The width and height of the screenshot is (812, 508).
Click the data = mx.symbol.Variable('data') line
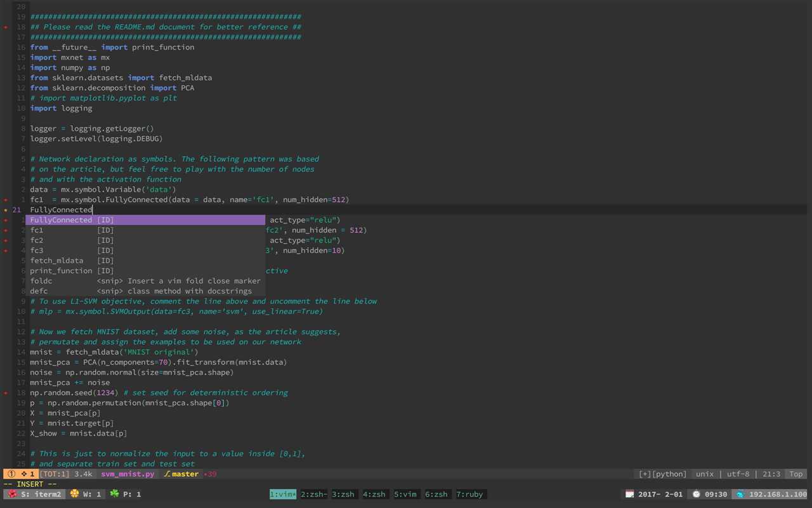click(x=103, y=189)
